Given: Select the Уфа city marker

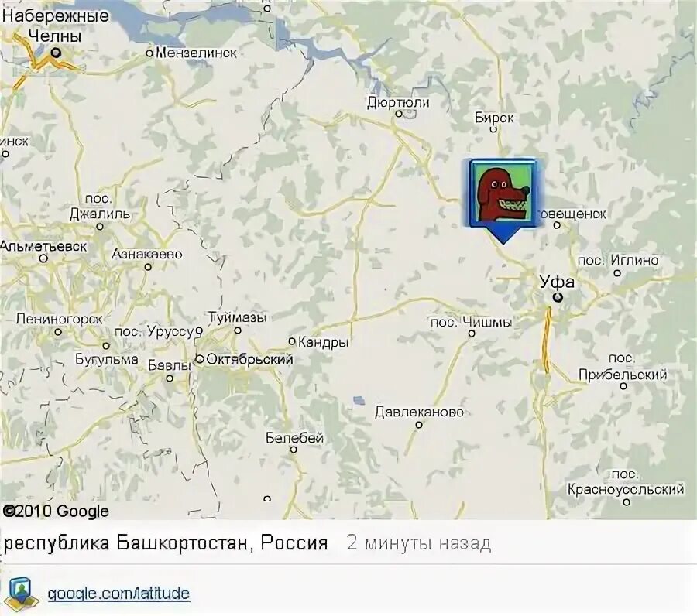Looking at the screenshot, I should 557,298.
